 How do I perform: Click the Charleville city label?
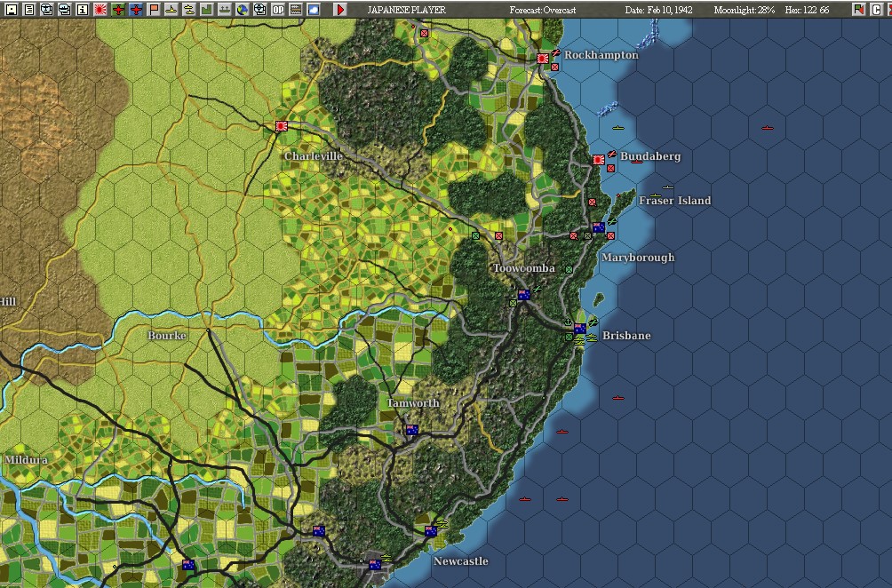point(314,155)
